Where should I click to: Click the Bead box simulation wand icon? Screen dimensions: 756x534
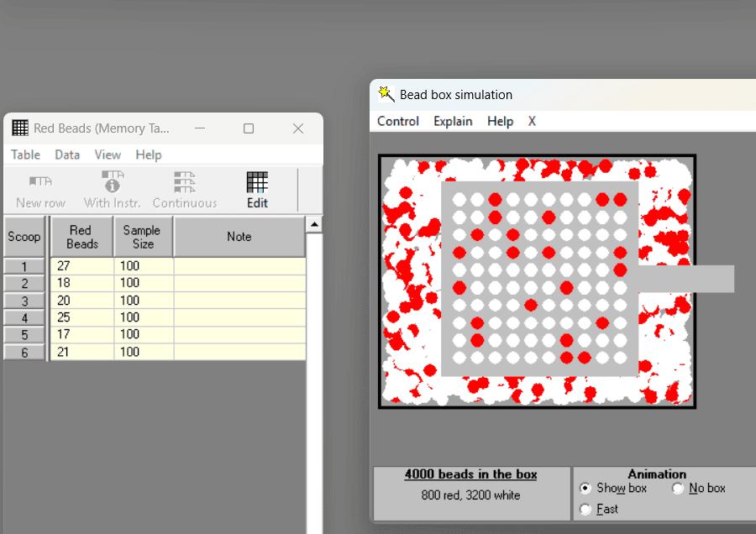386,94
